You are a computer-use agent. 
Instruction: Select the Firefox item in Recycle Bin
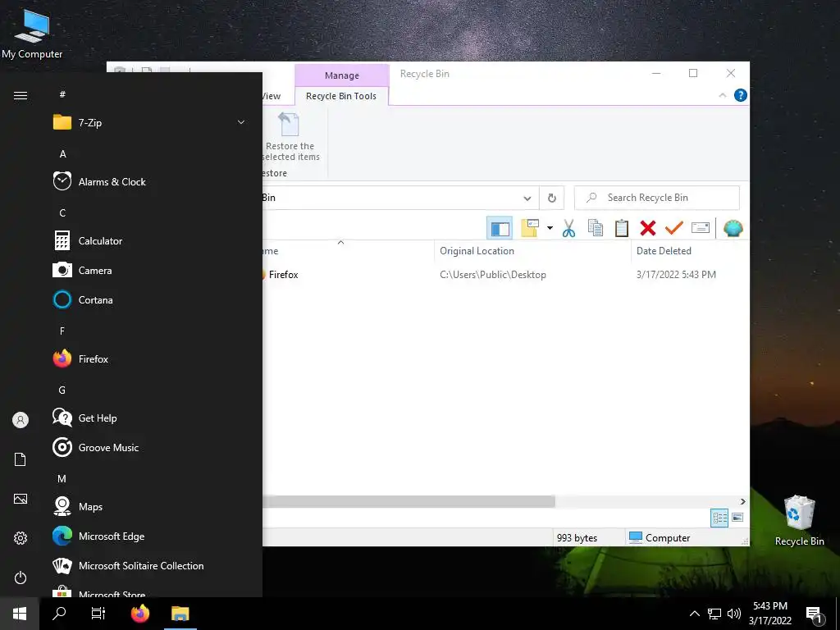[x=283, y=274]
